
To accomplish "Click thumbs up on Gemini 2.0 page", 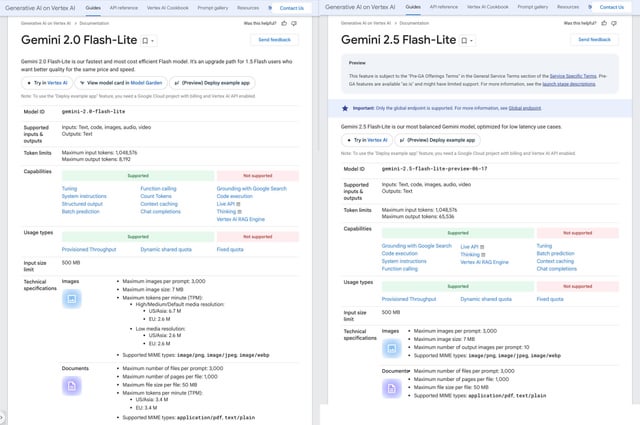I will tap(284, 23).
